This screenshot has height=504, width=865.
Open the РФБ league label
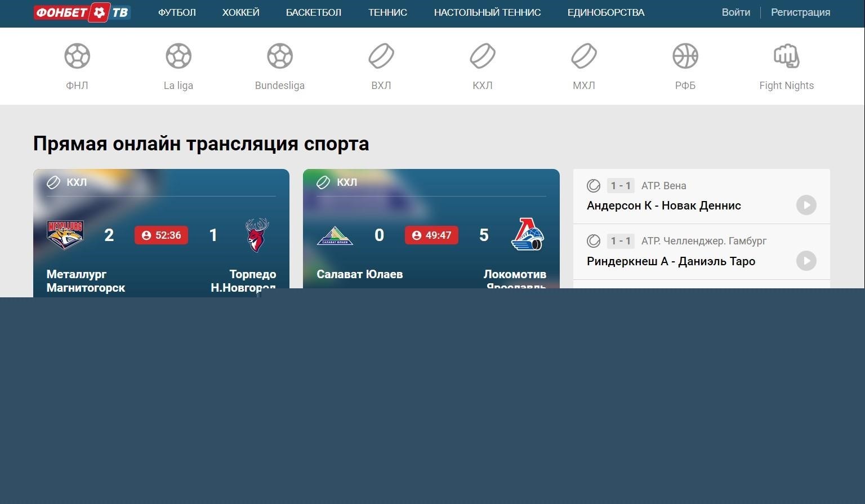685,86
